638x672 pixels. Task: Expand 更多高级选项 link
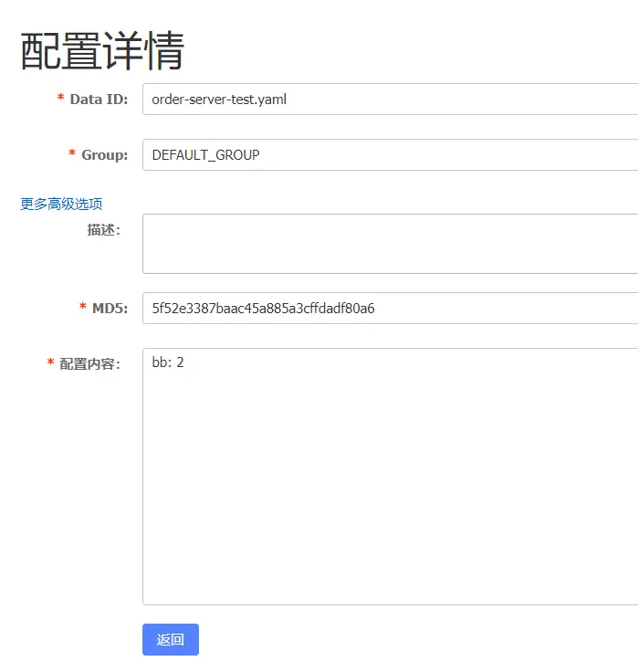pyautogui.click(x=61, y=204)
